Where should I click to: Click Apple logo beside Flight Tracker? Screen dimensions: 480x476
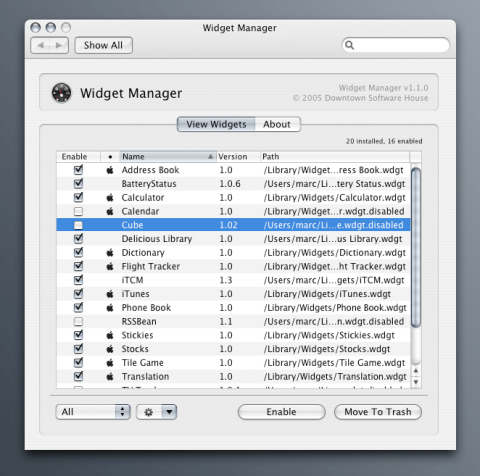(x=110, y=266)
